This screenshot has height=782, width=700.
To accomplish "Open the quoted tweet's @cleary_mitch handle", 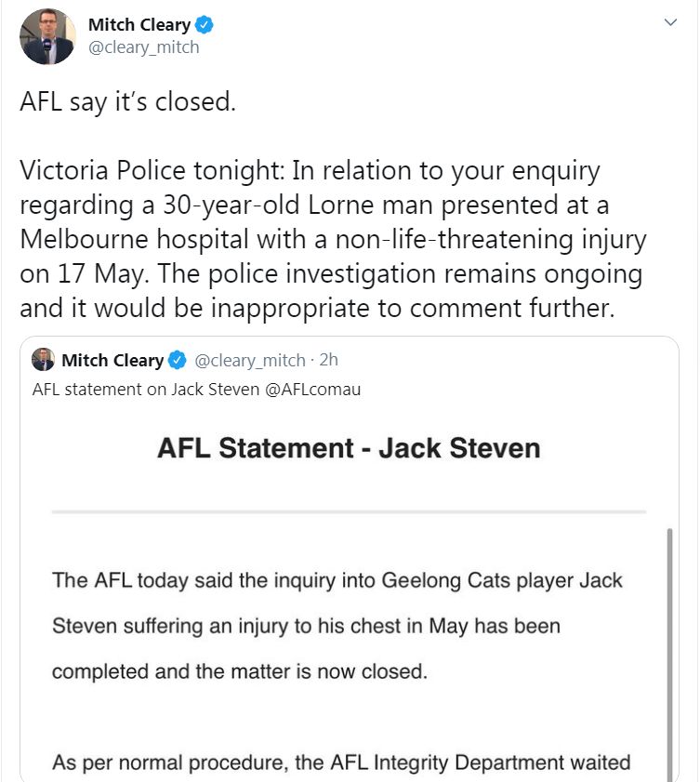I will coord(250,360).
